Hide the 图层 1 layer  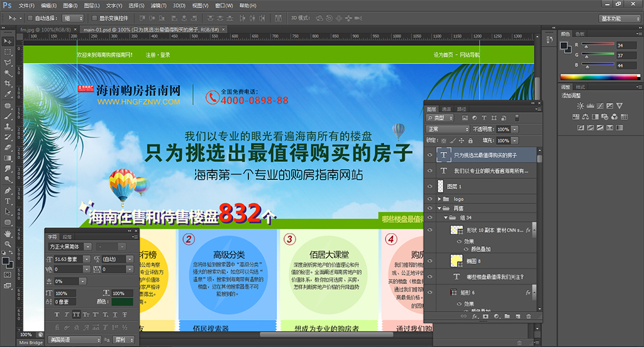(x=430, y=186)
